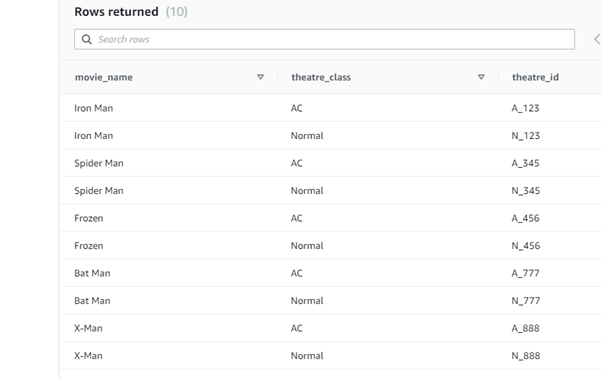Screen dimensions: 601x381
Task: Select Spider Man cell in A_345 row
Action: click(99, 163)
